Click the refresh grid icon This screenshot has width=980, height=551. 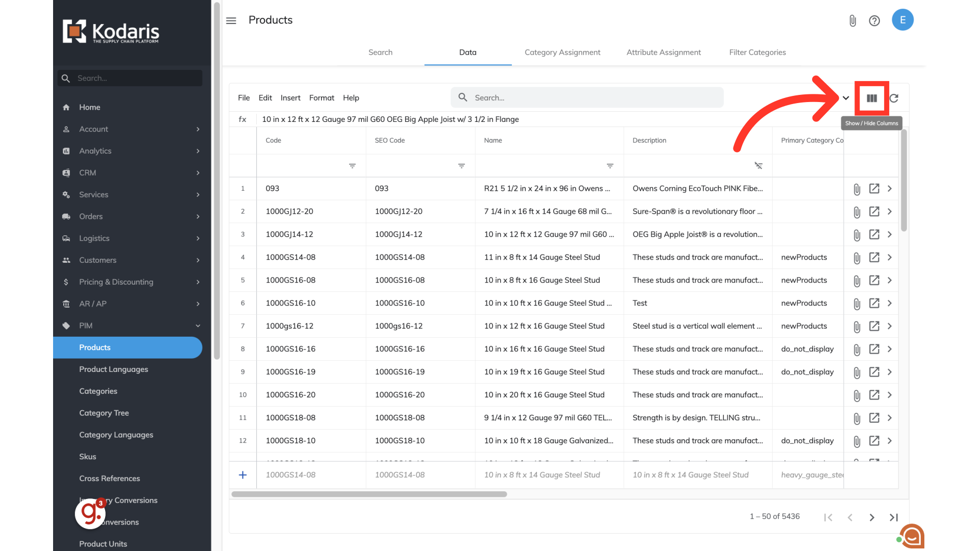[x=894, y=98]
